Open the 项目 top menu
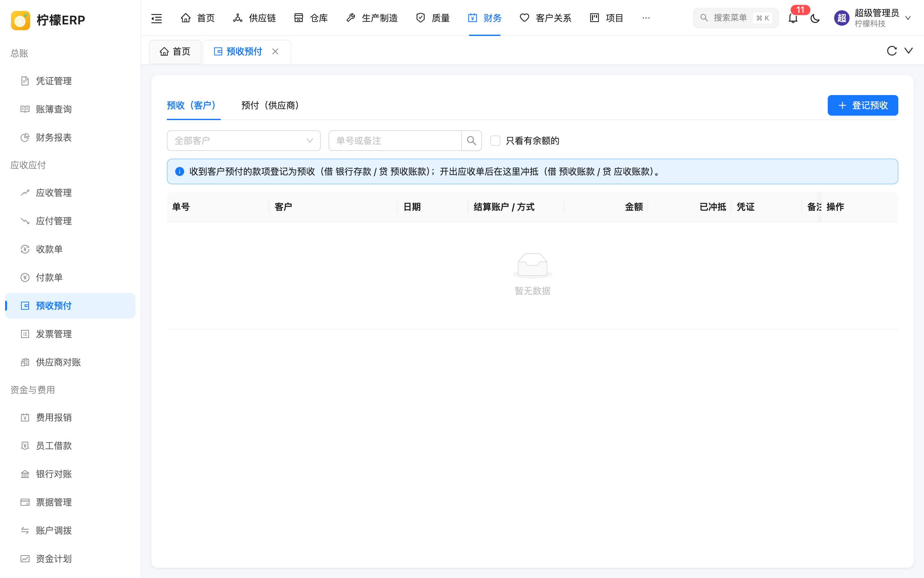This screenshot has height=578, width=924. (606, 18)
